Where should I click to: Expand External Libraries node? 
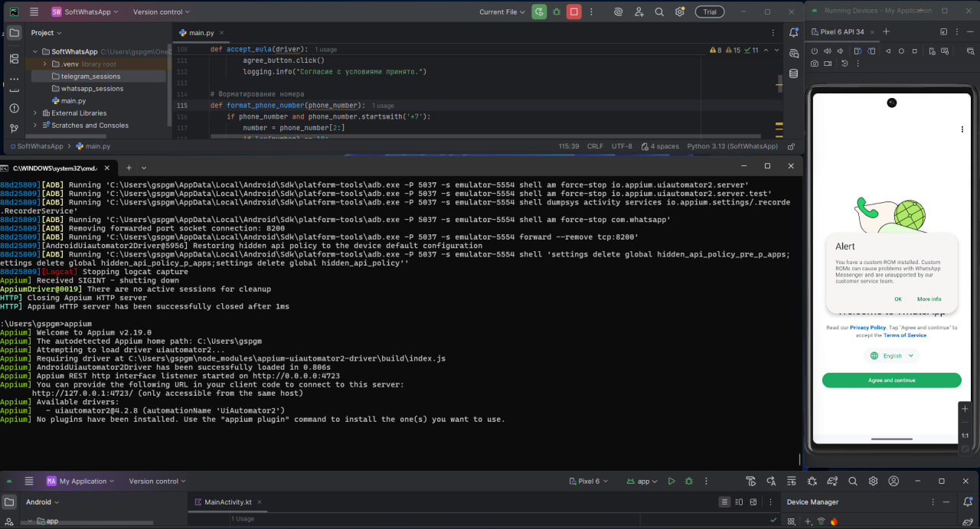pyautogui.click(x=35, y=113)
